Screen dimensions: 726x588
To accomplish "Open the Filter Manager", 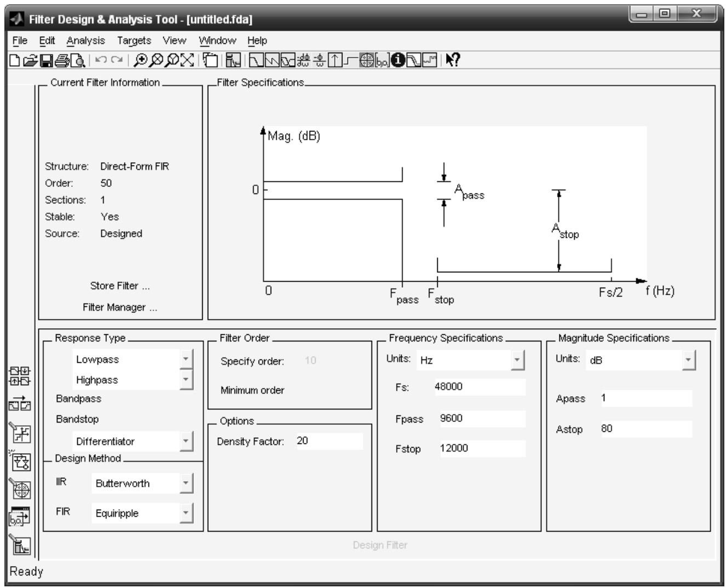I will click(x=119, y=307).
